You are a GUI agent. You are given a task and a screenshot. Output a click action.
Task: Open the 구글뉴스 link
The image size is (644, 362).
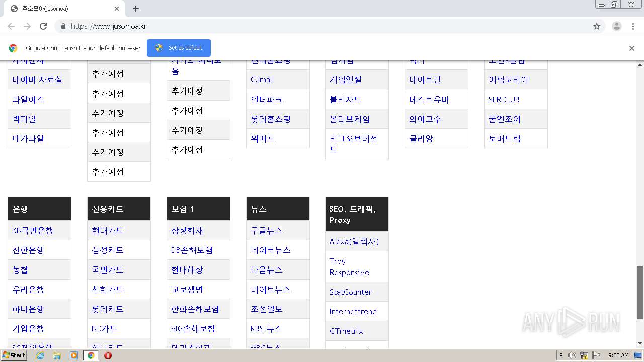[267, 231]
